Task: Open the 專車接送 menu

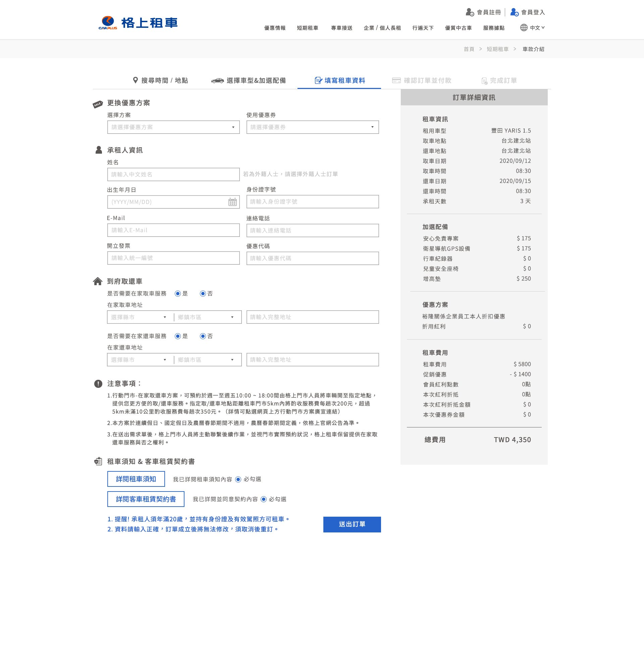Action: point(341,28)
